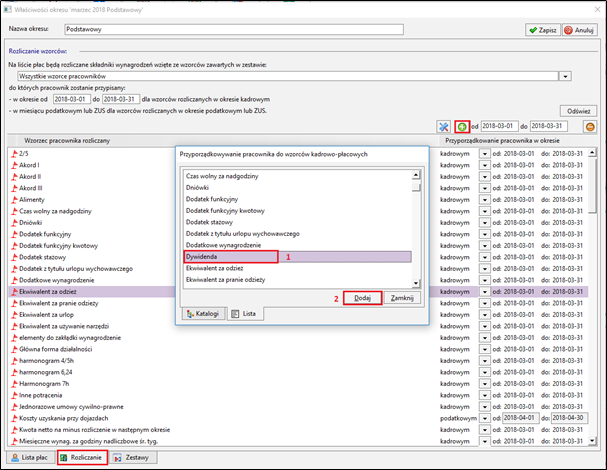Click the red icon beside Dniówki row
This screenshot has height=470, width=607.
pos(14,223)
